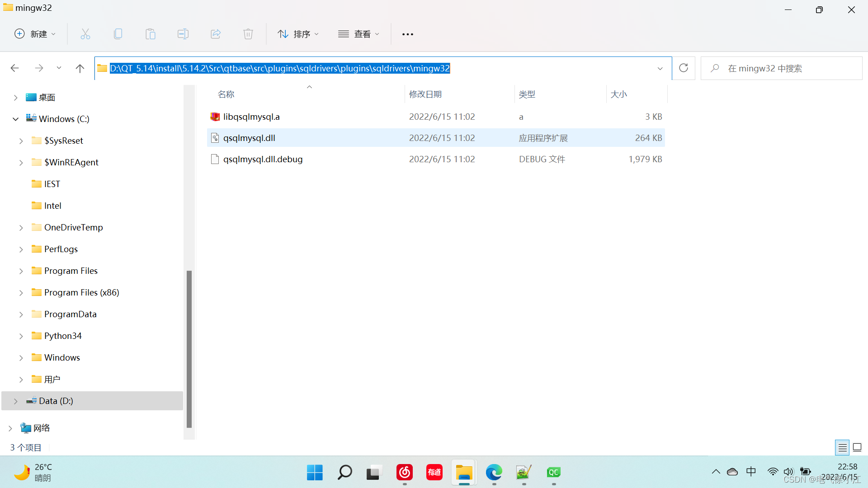Image resolution: width=868 pixels, height=488 pixels.
Task: Go up one folder level
Action: [x=80, y=68]
